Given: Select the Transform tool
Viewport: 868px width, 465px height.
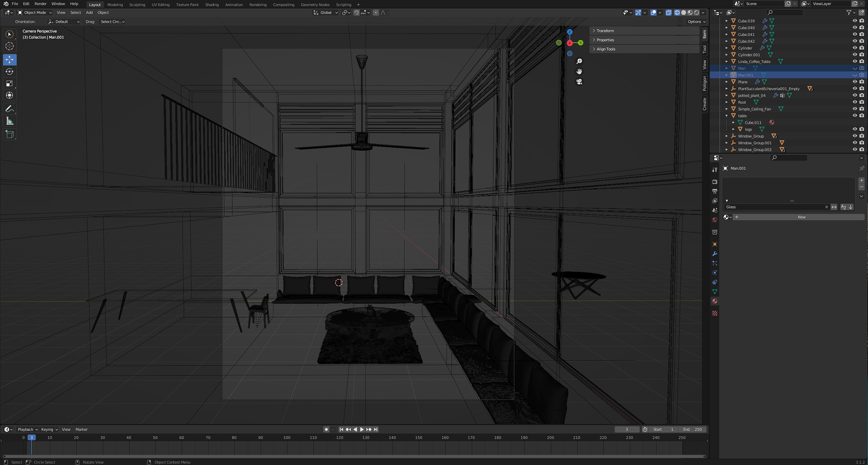Looking at the screenshot, I should pos(9,95).
